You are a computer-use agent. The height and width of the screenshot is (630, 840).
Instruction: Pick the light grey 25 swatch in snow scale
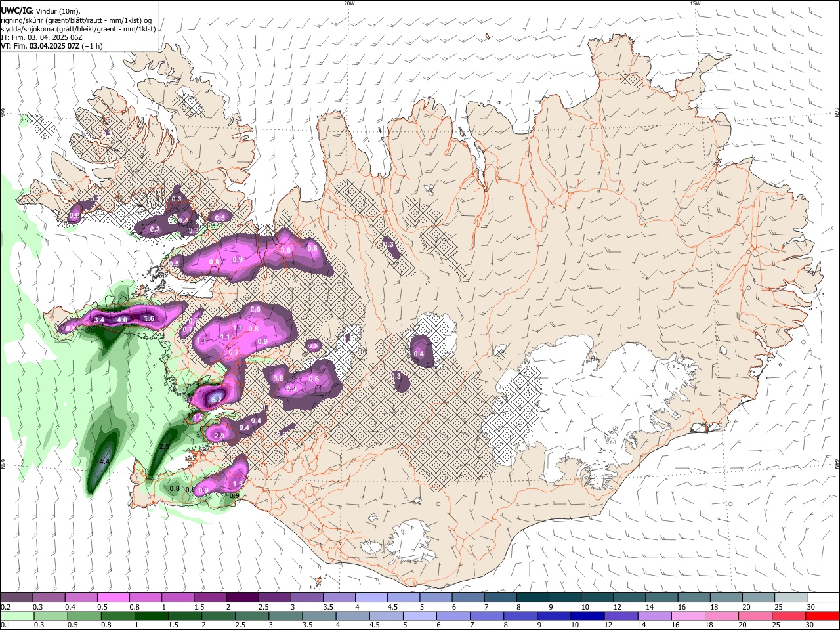(791, 598)
